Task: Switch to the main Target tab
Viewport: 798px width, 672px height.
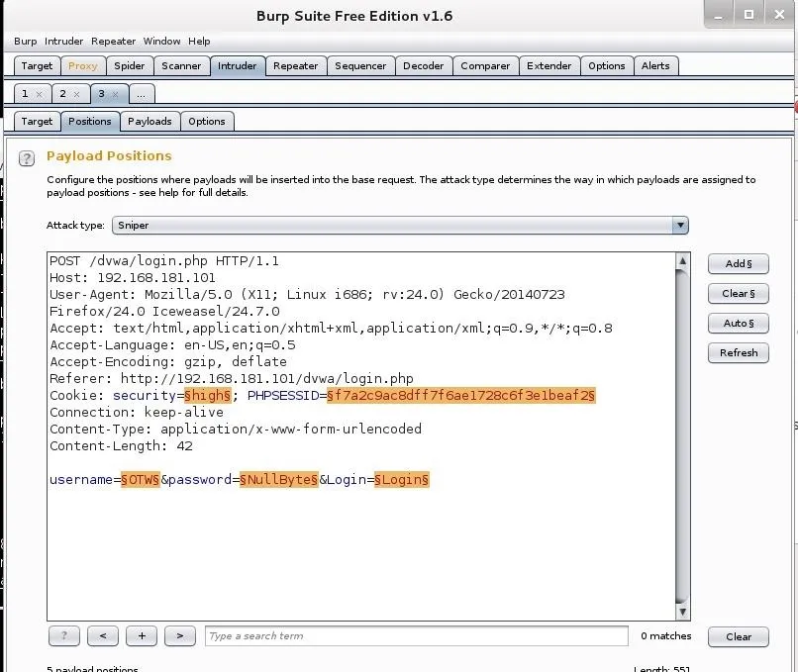Action: tap(37, 65)
